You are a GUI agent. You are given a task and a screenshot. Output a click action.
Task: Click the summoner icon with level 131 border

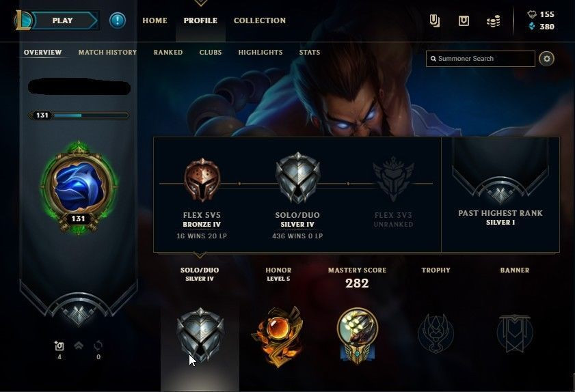click(78, 188)
